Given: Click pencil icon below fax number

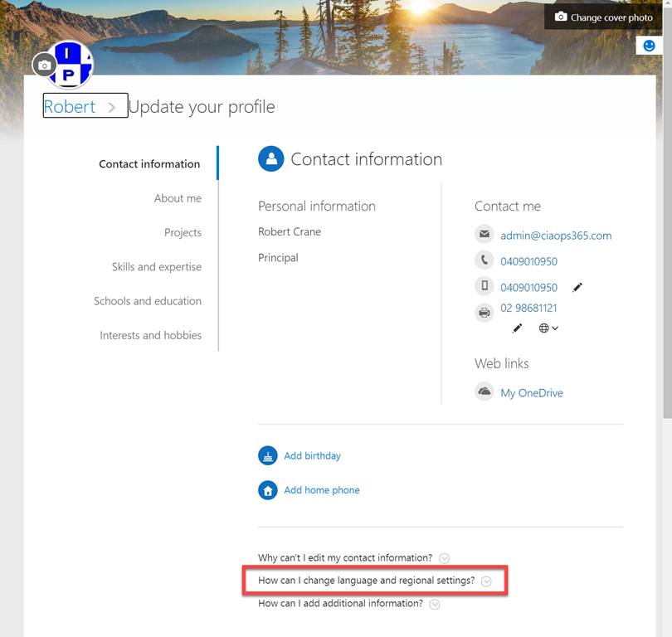Looking at the screenshot, I should [517, 328].
